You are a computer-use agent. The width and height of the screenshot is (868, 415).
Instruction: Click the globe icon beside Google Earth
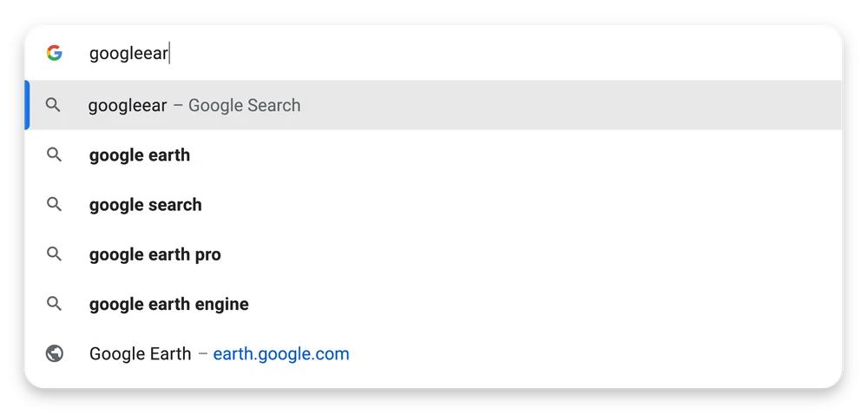tap(55, 354)
